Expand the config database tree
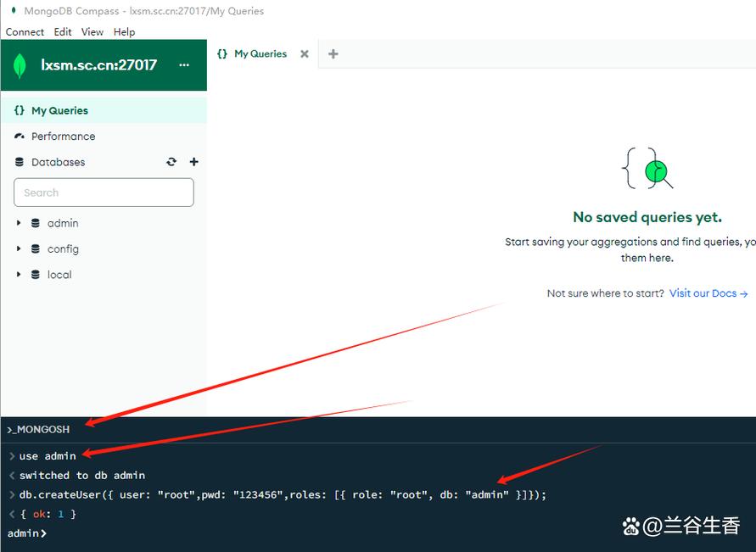This screenshot has width=756, height=552. (19, 248)
